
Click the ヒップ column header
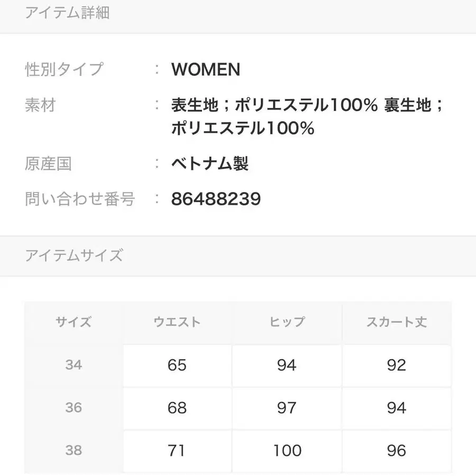(x=287, y=322)
